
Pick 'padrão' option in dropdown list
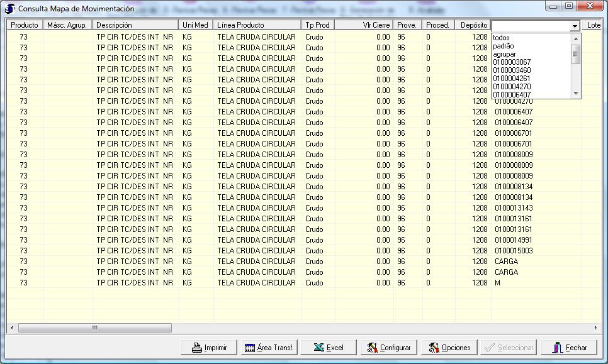[x=504, y=46]
